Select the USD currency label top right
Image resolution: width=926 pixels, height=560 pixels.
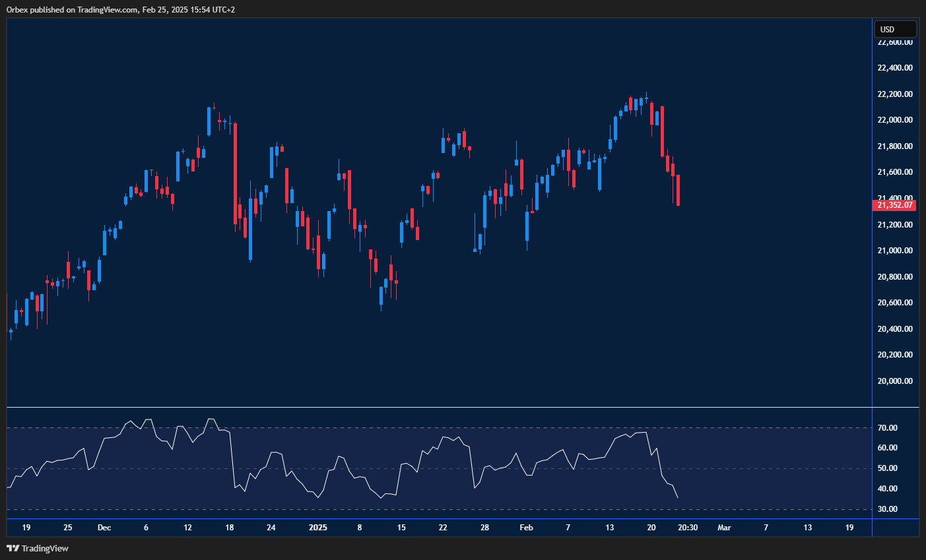pos(895,29)
